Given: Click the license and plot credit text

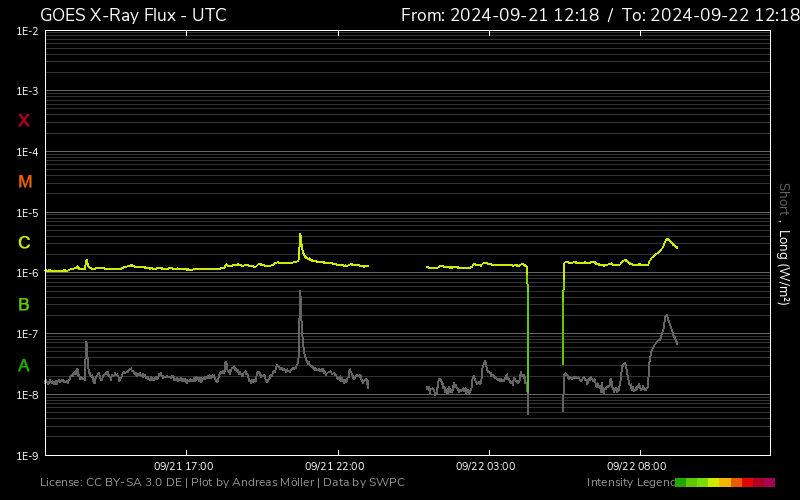Looking at the screenshot, I should coord(222,483).
